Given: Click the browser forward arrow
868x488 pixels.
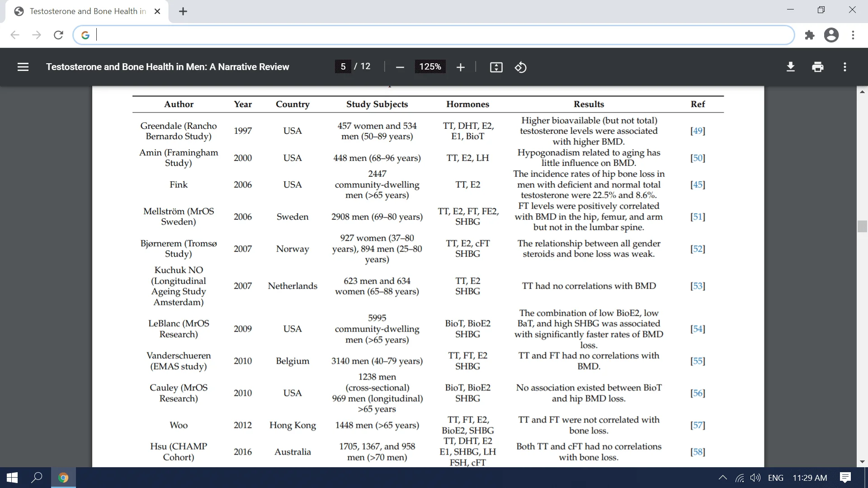Looking at the screenshot, I should click(37, 35).
